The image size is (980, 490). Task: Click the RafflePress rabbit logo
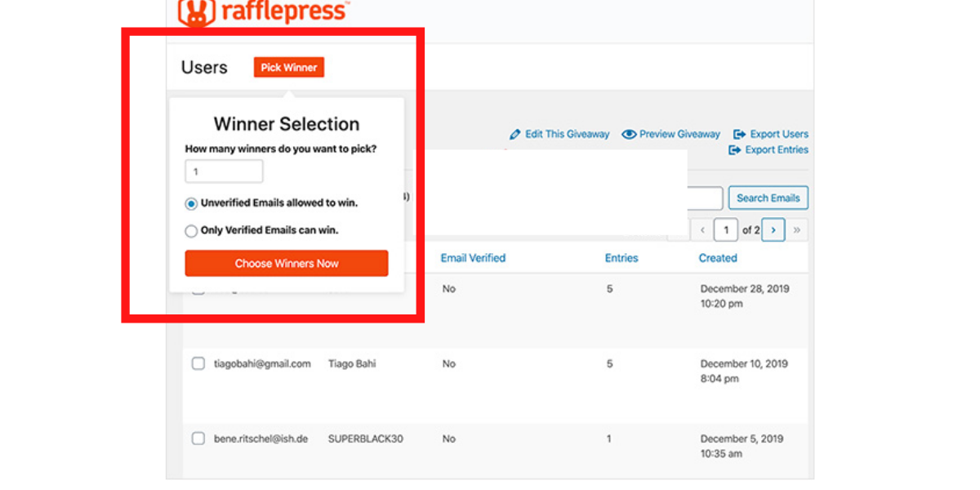pos(194,11)
